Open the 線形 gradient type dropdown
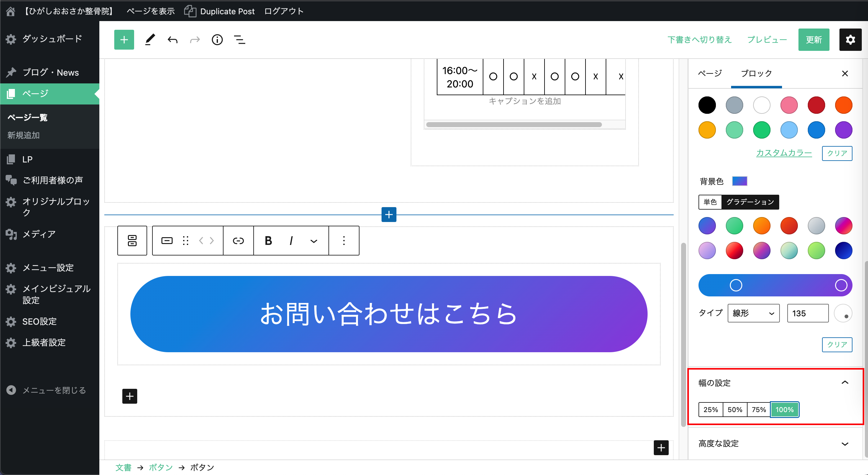The width and height of the screenshot is (868, 475). click(x=753, y=313)
